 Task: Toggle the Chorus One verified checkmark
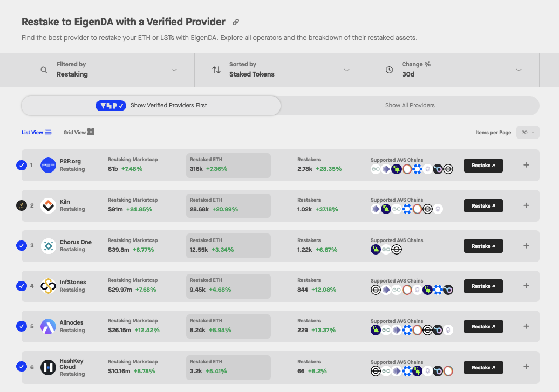(22, 245)
